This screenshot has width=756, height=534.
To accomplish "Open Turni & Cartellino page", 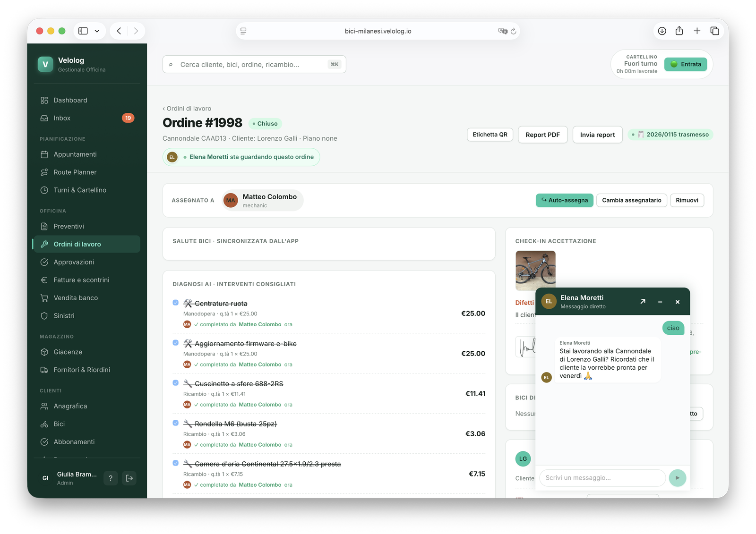I will pyautogui.click(x=87, y=190).
